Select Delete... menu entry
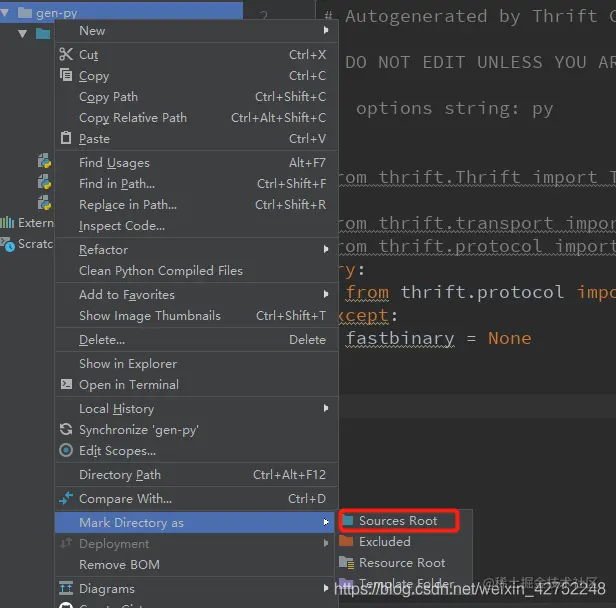This screenshot has height=608, width=616. (x=196, y=340)
